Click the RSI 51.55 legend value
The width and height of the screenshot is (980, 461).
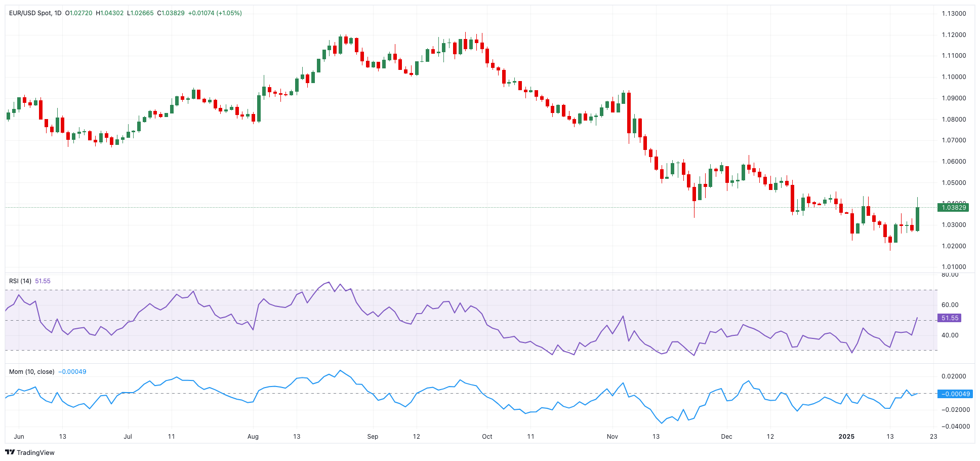pyautogui.click(x=43, y=281)
